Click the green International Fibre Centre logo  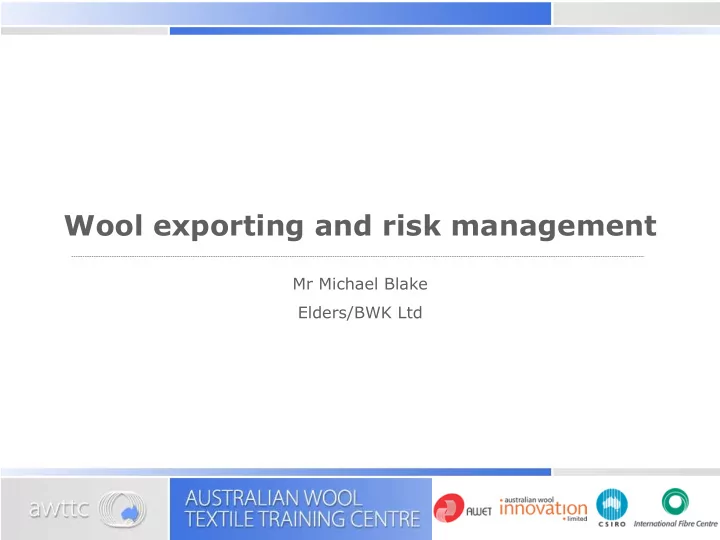(x=675, y=507)
